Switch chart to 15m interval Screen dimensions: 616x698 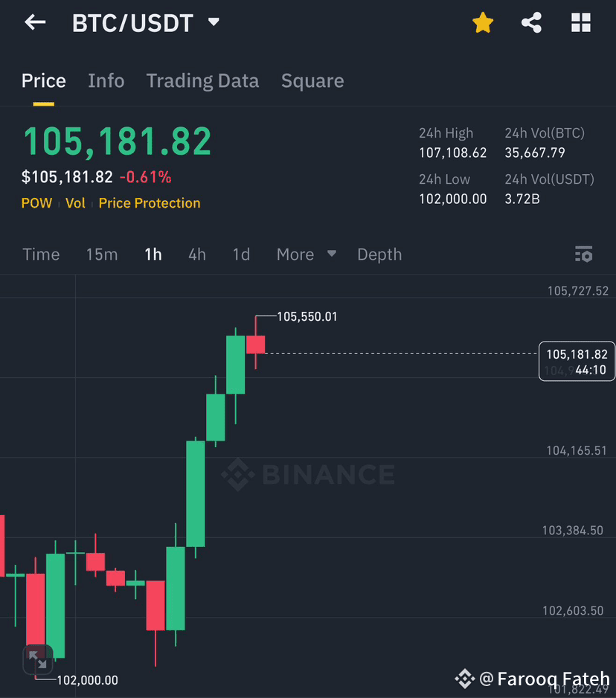[102, 254]
